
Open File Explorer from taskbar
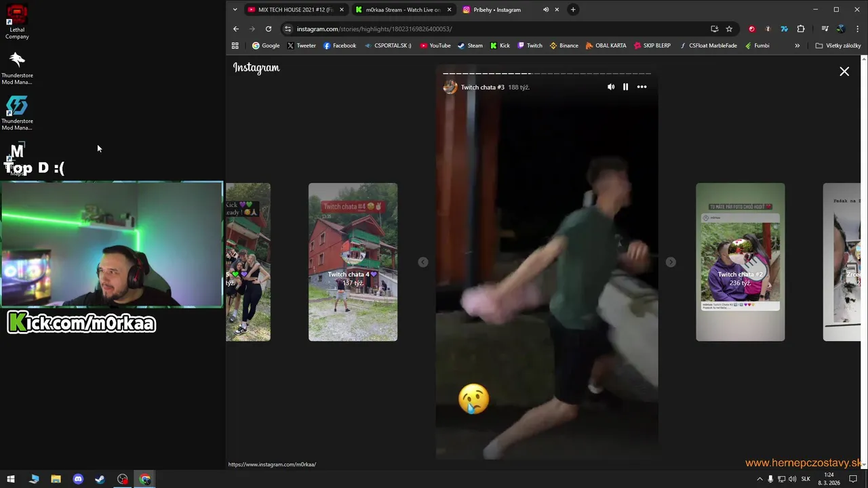56,479
